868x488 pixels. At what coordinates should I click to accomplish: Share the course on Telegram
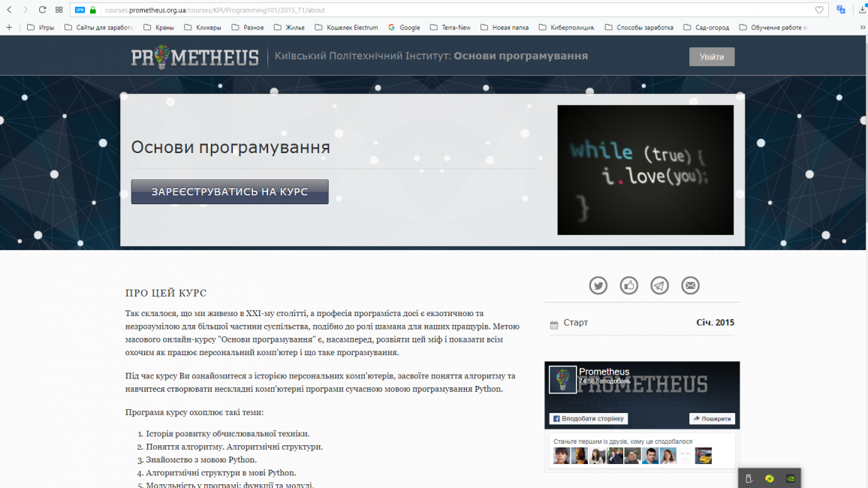click(x=659, y=285)
